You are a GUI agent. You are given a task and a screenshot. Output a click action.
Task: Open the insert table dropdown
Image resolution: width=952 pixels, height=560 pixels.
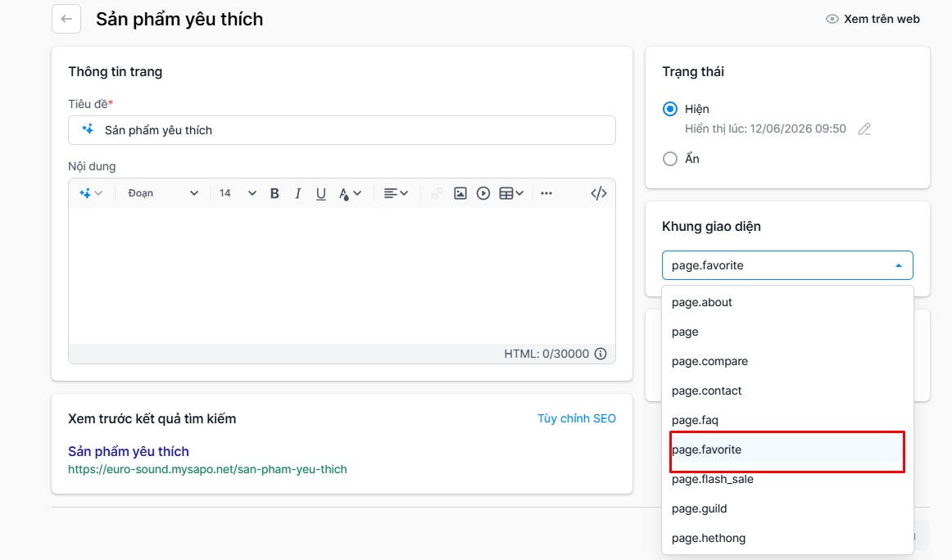coord(511,193)
